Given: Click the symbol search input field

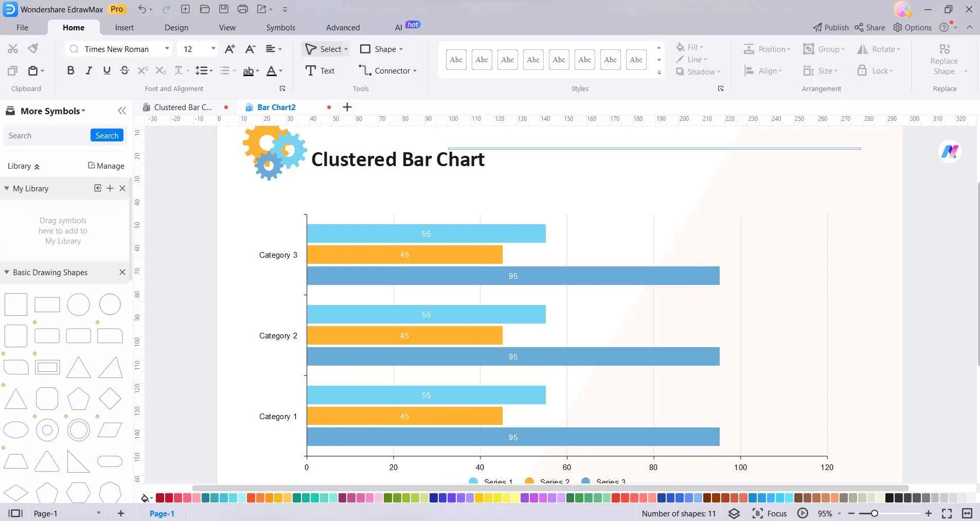Looking at the screenshot, I should click(x=46, y=135).
